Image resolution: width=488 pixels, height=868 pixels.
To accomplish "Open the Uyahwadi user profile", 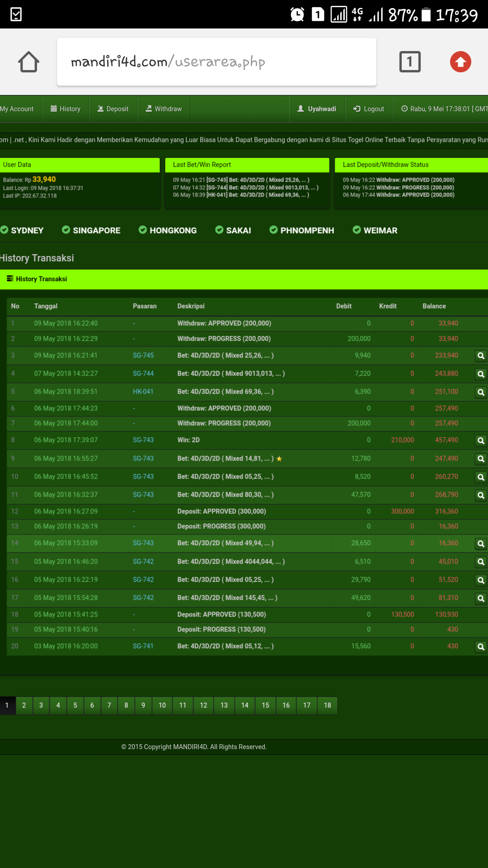I will (x=317, y=109).
